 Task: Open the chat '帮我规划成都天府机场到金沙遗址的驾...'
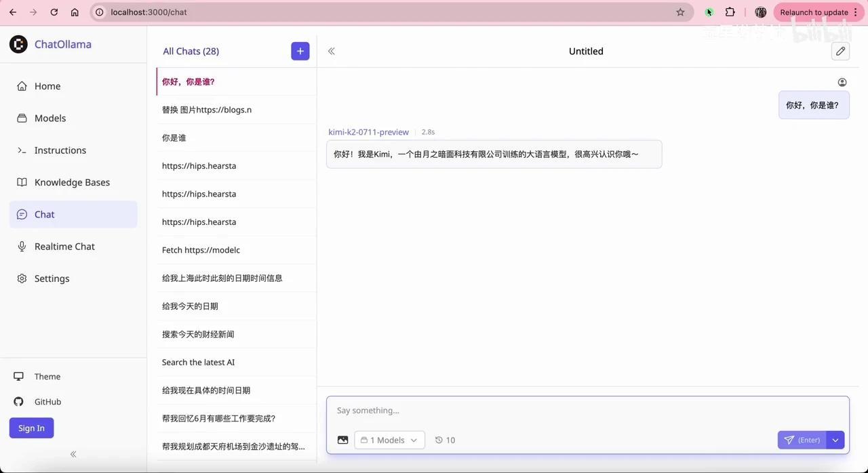(236, 447)
